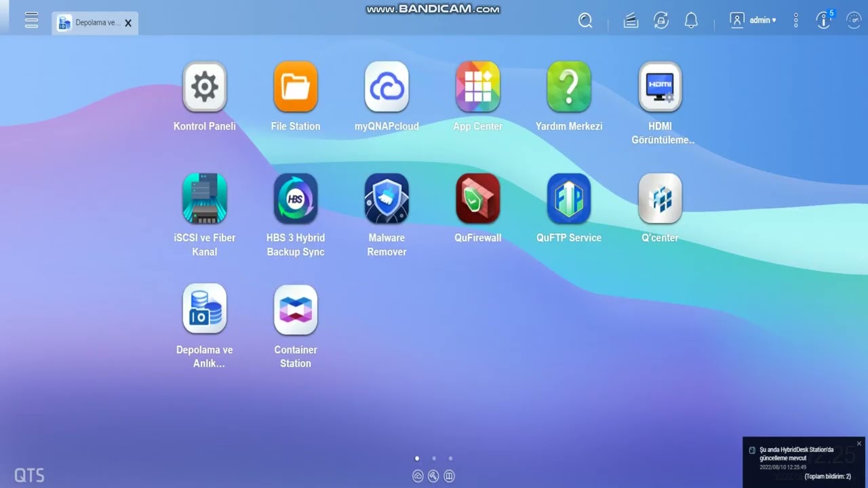Image resolution: width=868 pixels, height=488 pixels.
Task: Go to desktop page three dot
Action: click(450, 459)
